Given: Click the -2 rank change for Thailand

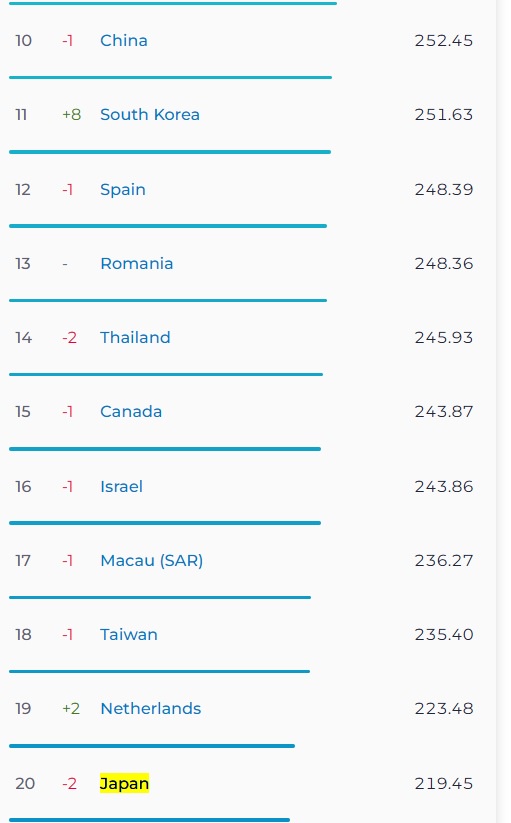Looking at the screenshot, I should coord(69,337).
